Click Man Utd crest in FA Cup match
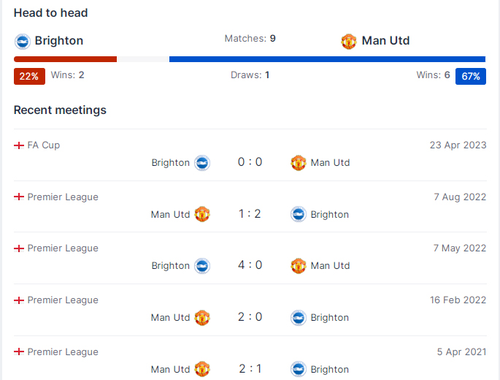The width and height of the screenshot is (500, 380). tap(298, 163)
